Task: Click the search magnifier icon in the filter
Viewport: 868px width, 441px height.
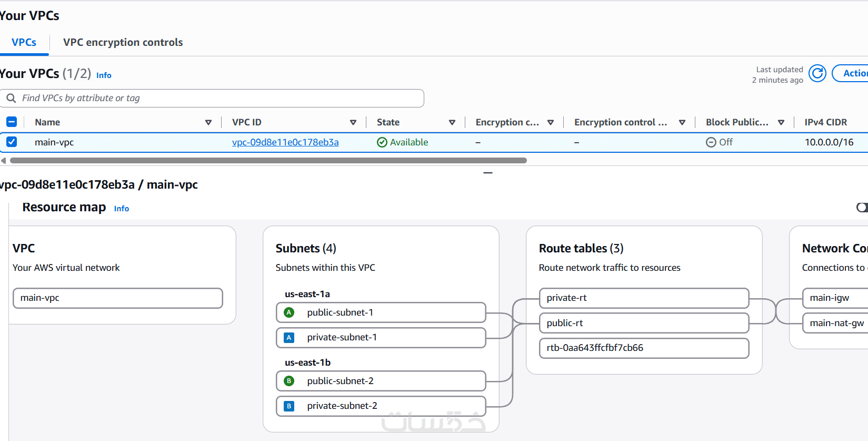Action: point(11,98)
